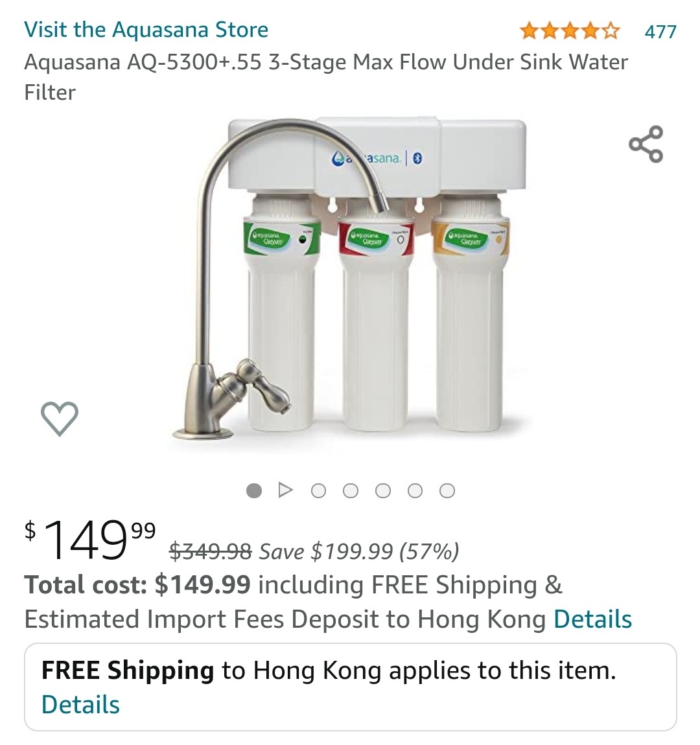This screenshot has height=745, width=700.
Task: Open Details link for import fees
Action: pos(592,619)
